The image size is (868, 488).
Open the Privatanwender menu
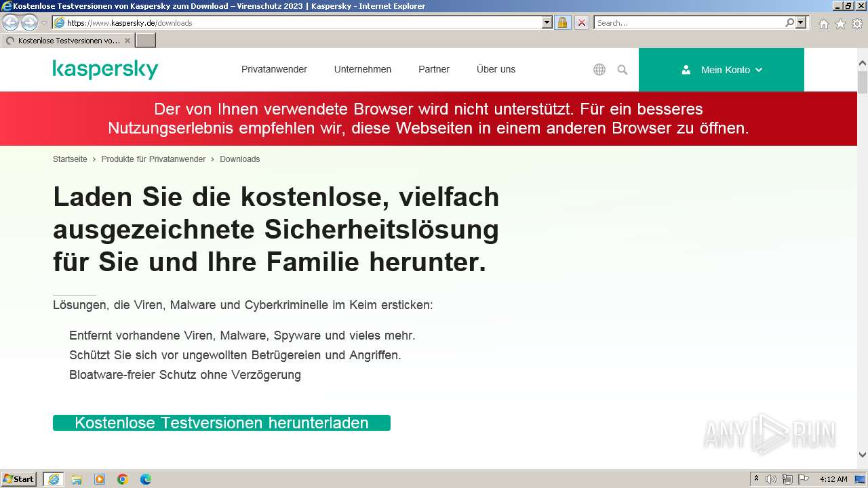(274, 69)
